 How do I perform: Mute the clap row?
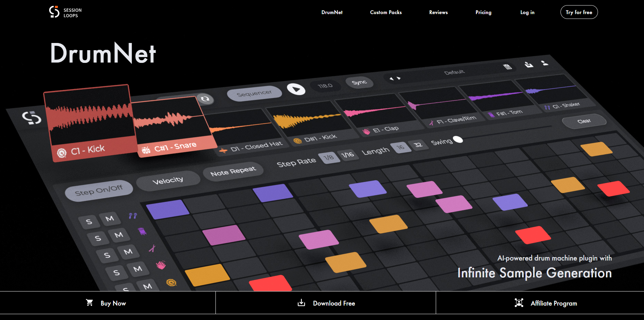tap(138, 269)
